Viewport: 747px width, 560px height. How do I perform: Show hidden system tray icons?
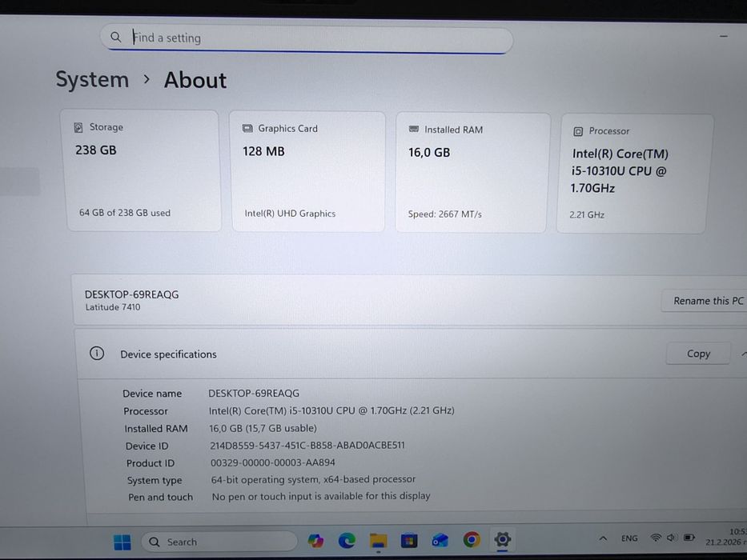click(x=603, y=538)
